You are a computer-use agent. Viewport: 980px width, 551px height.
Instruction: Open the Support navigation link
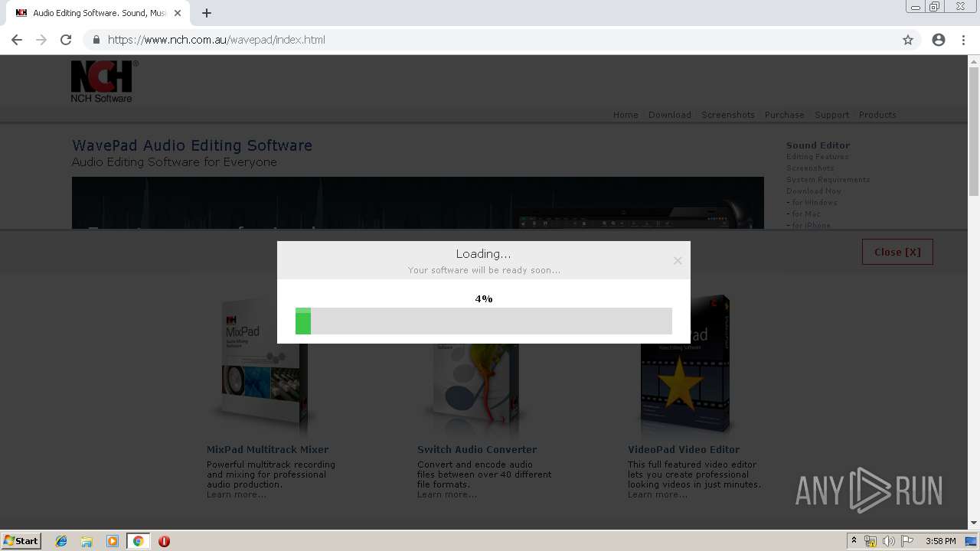(x=832, y=115)
